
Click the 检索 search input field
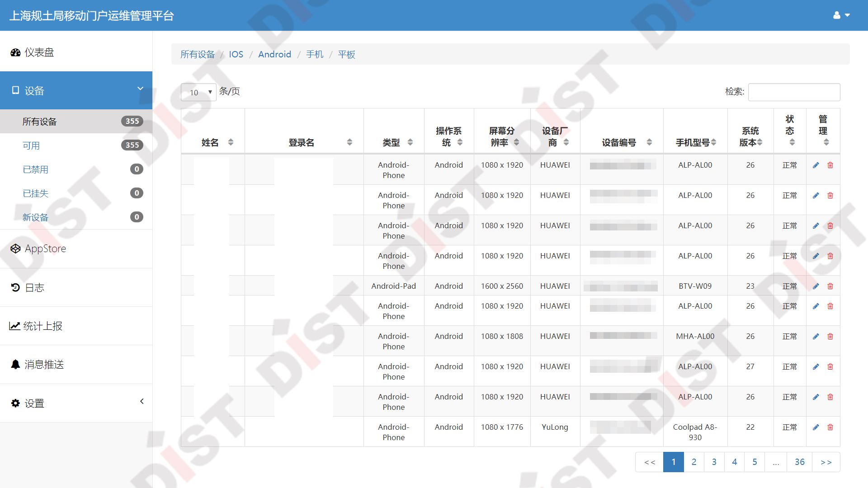point(794,92)
